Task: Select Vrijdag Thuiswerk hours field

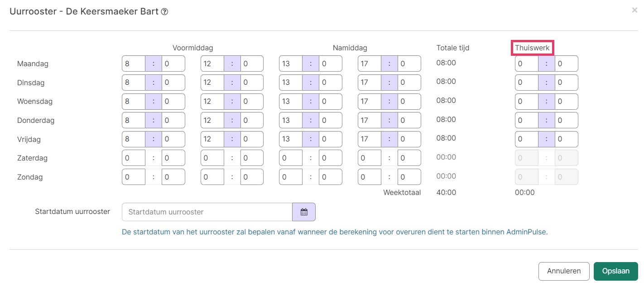Action: [527, 139]
